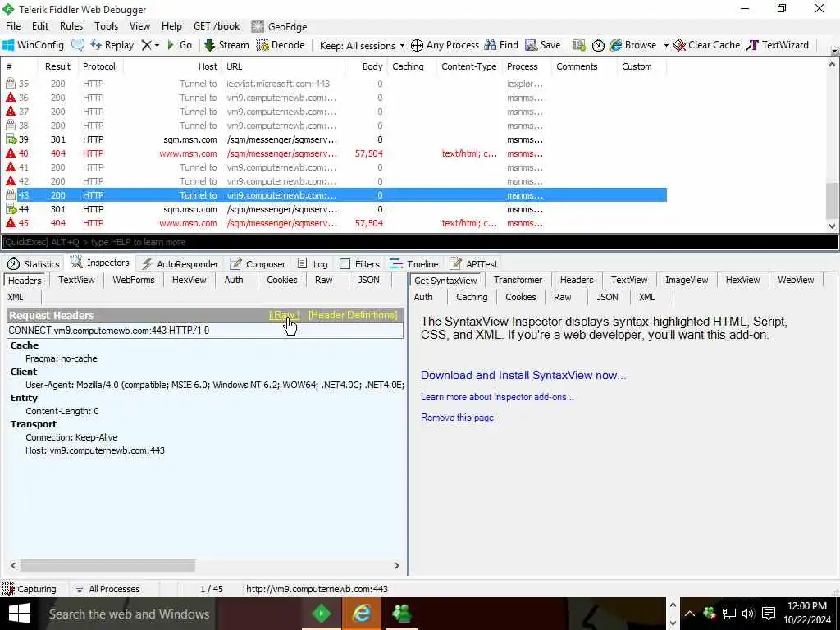
Task: Click the QuickExec command input box
Action: [x=419, y=242]
